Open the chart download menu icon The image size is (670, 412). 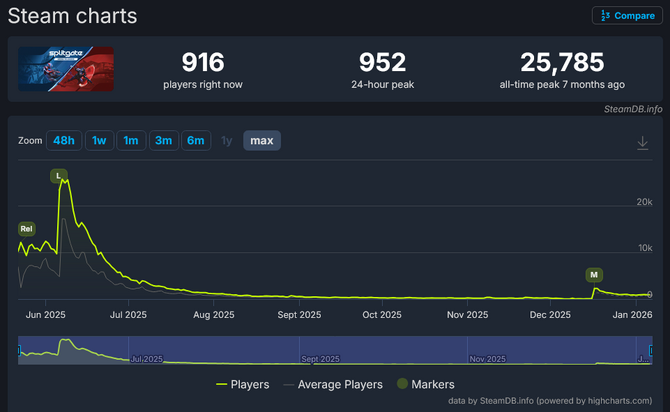point(642,142)
